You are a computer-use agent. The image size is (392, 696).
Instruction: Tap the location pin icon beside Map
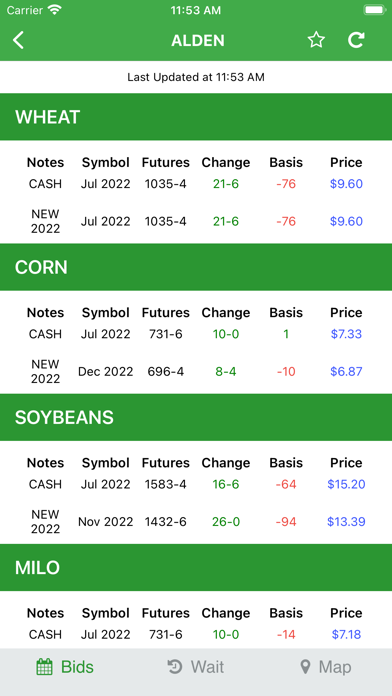pyautogui.click(x=305, y=667)
